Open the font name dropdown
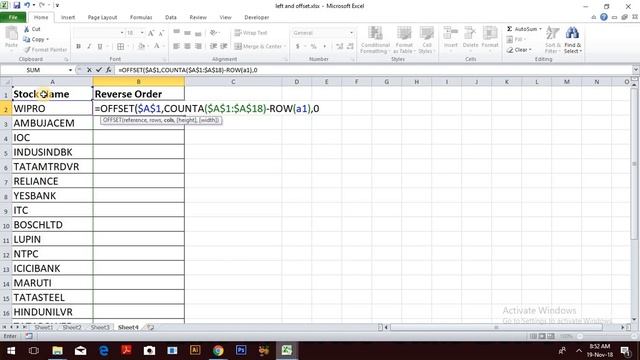Screen dimensions: 640x360 [x=122, y=33]
